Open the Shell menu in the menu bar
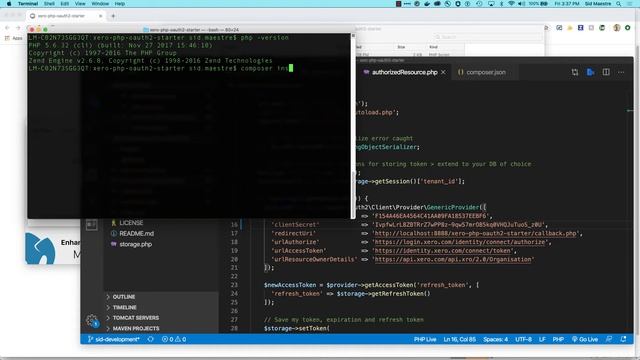640x360 pixels. point(49,4)
